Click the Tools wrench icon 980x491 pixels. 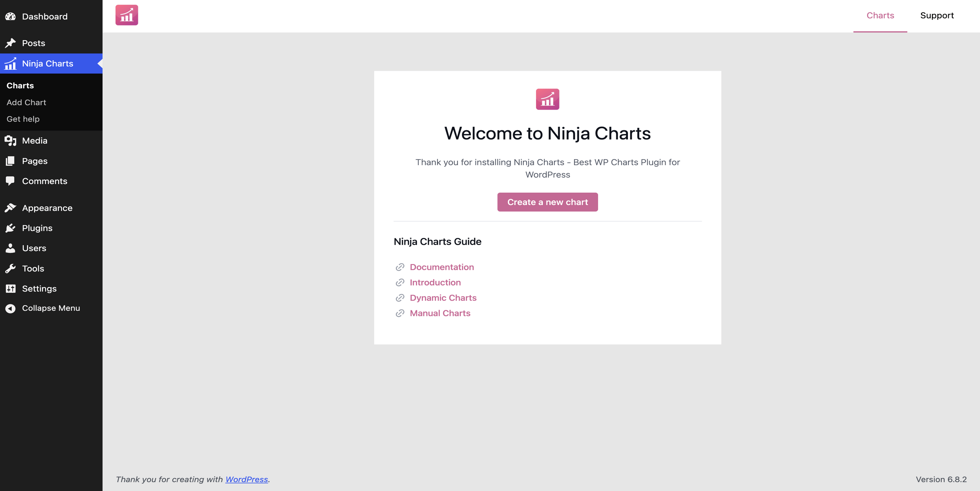pos(10,269)
